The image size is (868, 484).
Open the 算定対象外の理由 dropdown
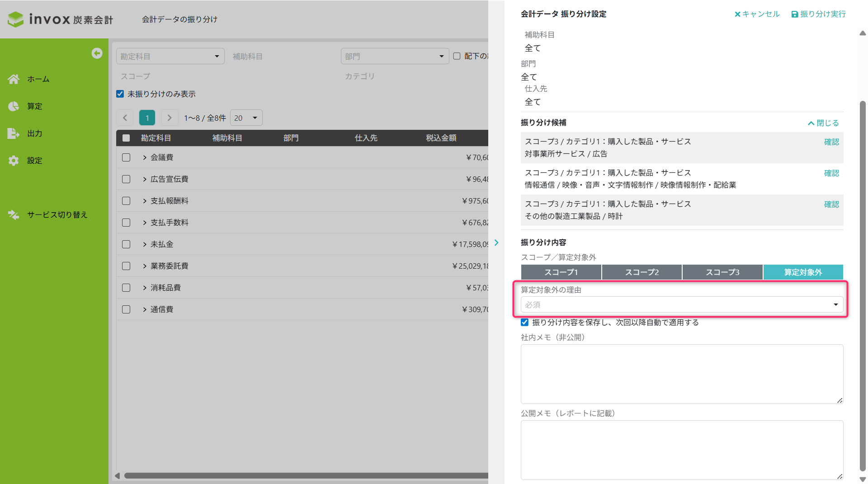point(682,305)
